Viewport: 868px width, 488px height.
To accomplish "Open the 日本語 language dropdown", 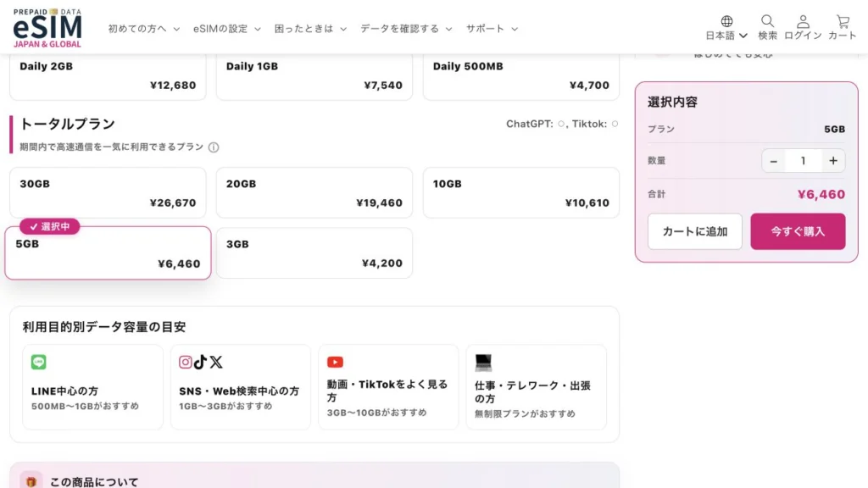I will [726, 36].
